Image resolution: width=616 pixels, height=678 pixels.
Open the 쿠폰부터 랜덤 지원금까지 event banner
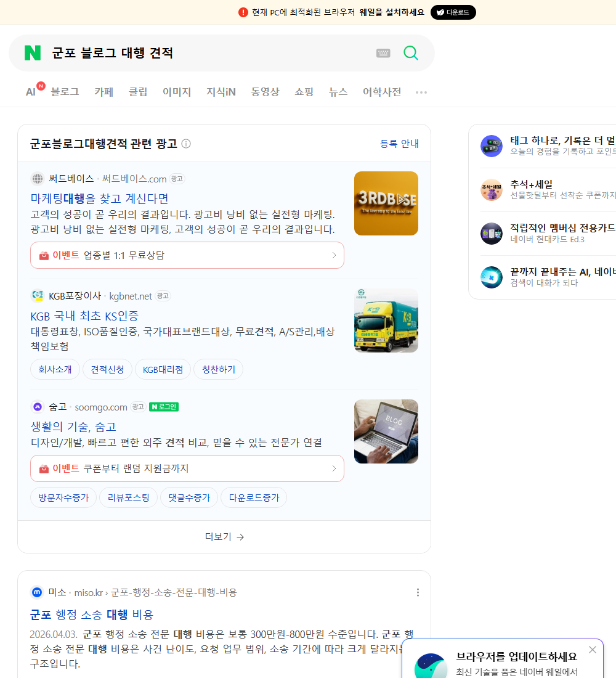click(x=187, y=468)
